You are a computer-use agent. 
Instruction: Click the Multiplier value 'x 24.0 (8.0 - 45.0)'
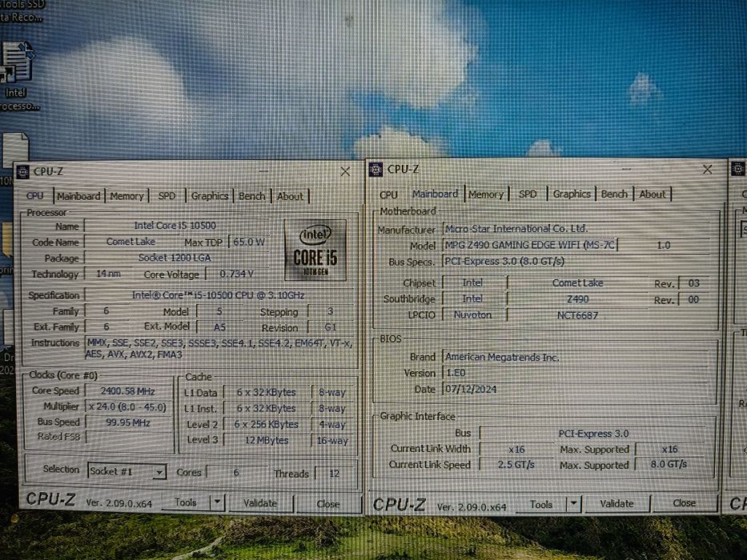click(x=127, y=407)
